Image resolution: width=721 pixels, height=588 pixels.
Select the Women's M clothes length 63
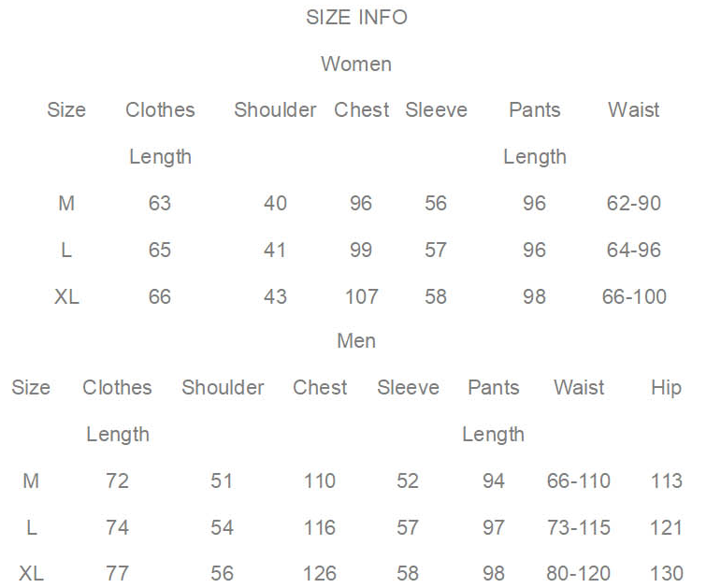(160, 204)
